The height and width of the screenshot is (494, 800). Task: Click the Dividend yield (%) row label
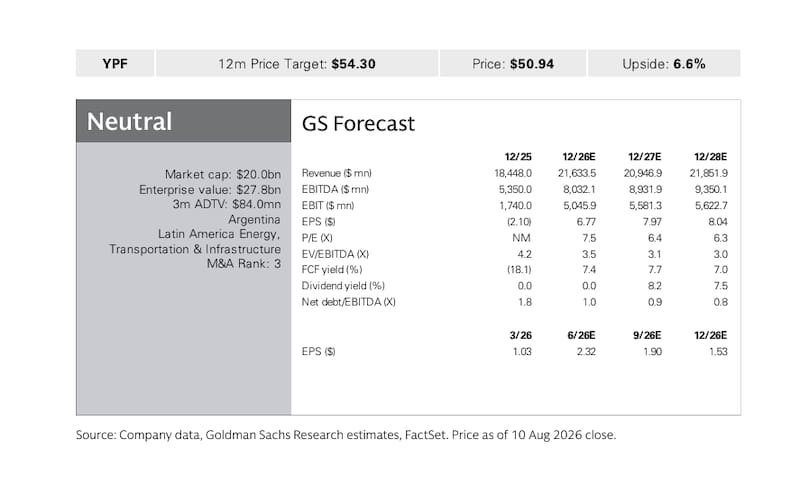[343, 286]
